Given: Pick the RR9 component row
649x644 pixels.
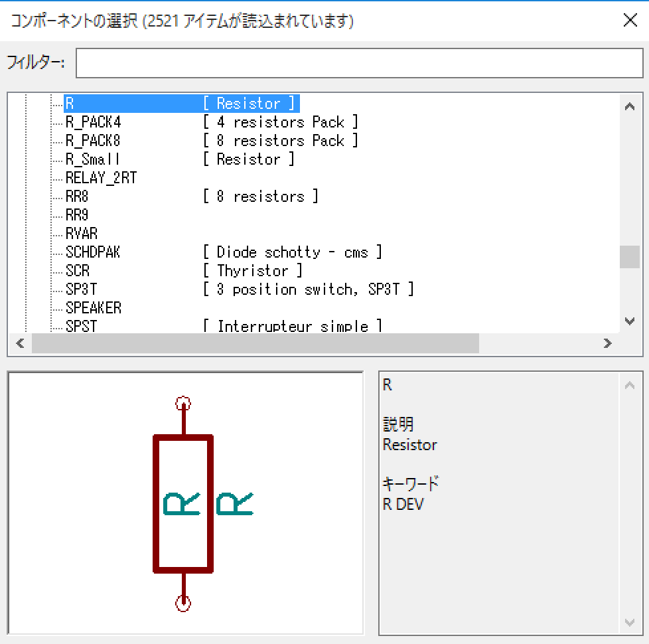Looking at the screenshot, I should (x=77, y=215).
